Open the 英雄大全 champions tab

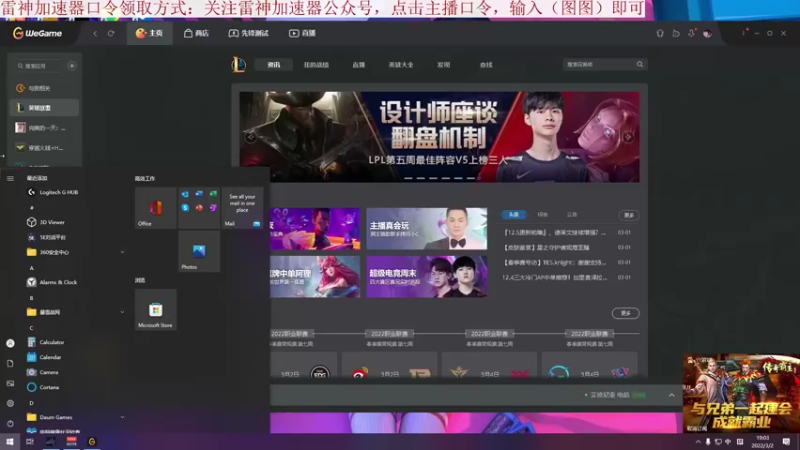coord(401,65)
